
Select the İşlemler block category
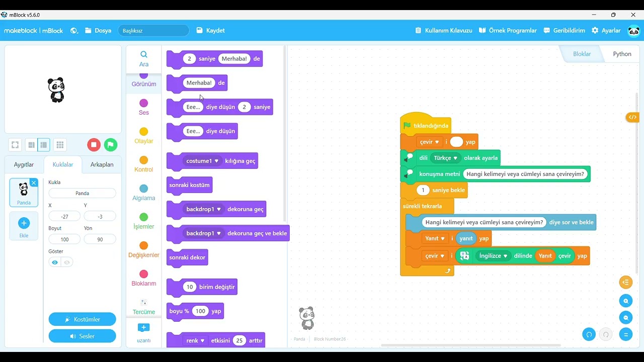point(144,221)
